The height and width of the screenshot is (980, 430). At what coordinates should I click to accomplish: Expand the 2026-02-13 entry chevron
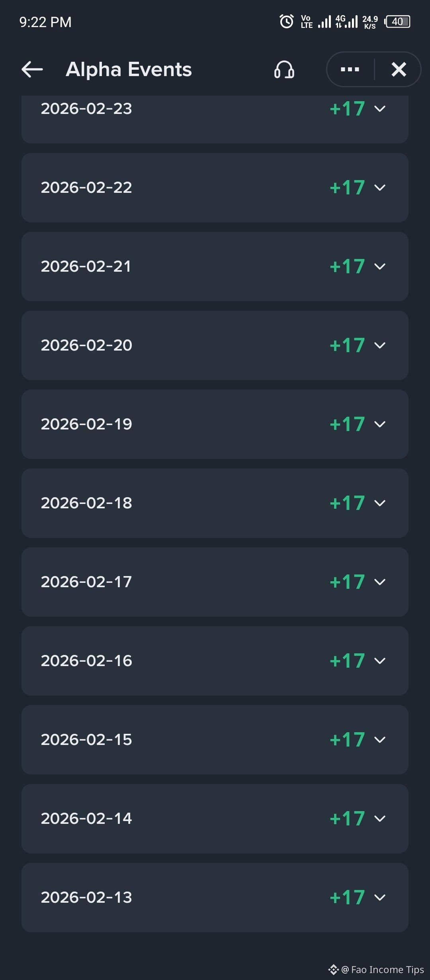coord(380,897)
